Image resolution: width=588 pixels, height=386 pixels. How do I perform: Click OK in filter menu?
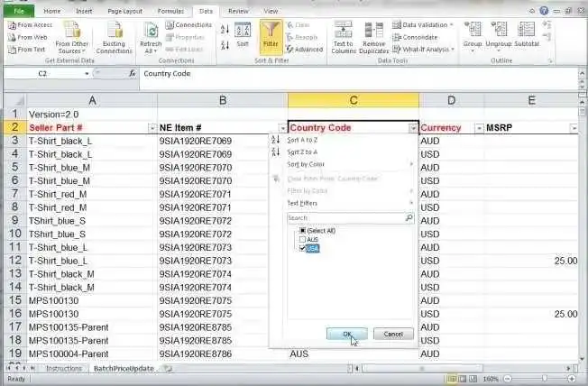[347, 334]
